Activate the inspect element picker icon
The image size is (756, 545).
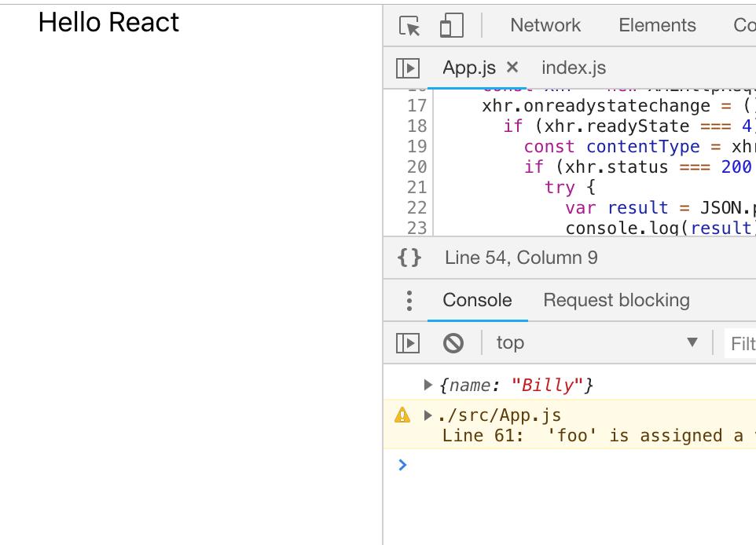[409, 26]
